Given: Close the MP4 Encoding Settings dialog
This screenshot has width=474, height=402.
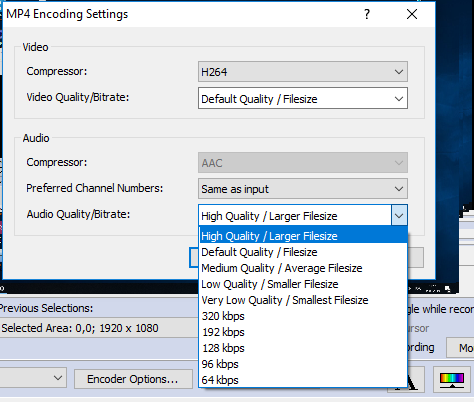Looking at the screenshot, I should coord(412,14).
